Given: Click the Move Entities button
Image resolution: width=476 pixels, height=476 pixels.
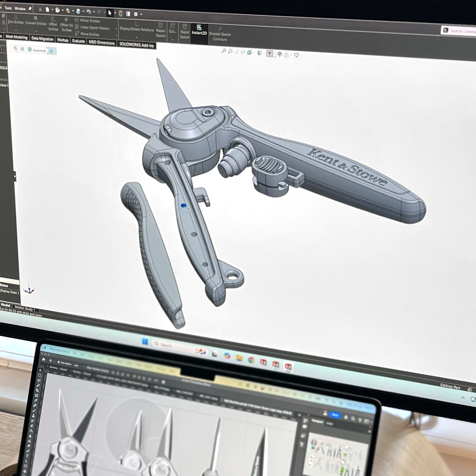Looking at the screenshot, I should (x=87, y=34).
